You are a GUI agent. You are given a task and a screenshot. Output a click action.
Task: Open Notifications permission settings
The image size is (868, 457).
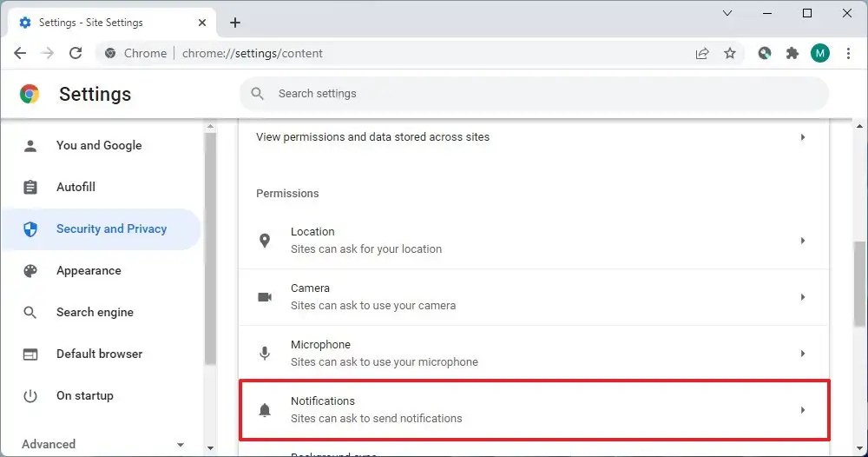pyautogui.click(x=534, y=410)
